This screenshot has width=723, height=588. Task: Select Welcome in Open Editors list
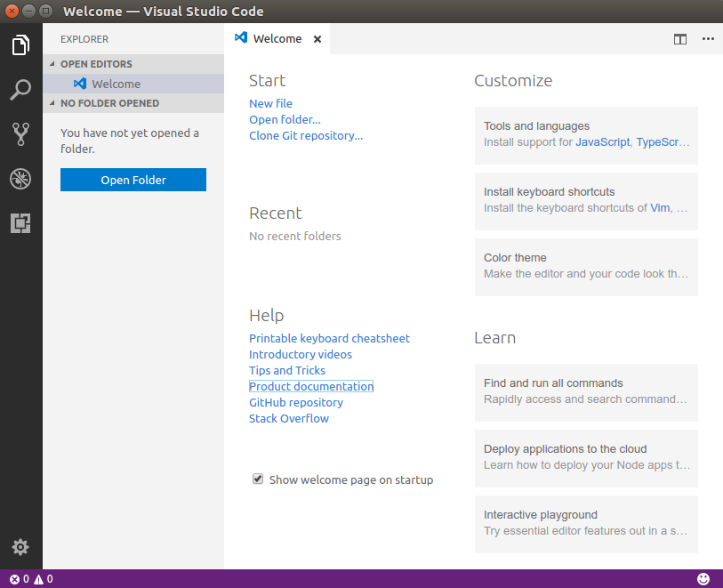(133, 84)
